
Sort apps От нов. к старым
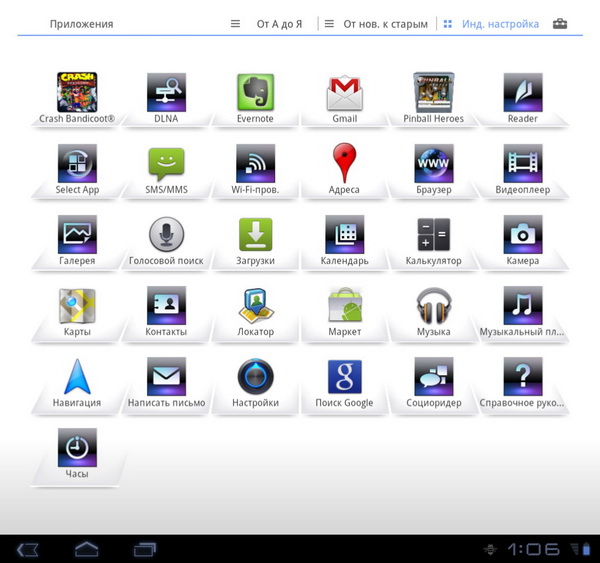point(376,24)
